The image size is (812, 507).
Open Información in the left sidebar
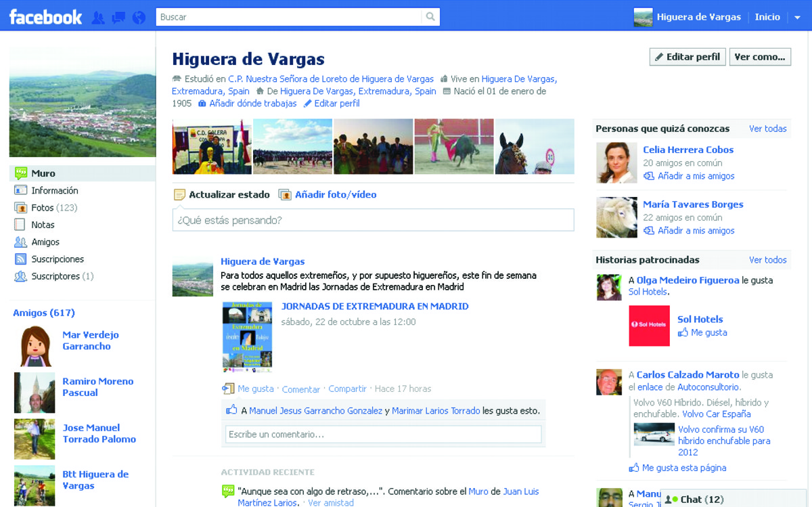coord(54,191)
